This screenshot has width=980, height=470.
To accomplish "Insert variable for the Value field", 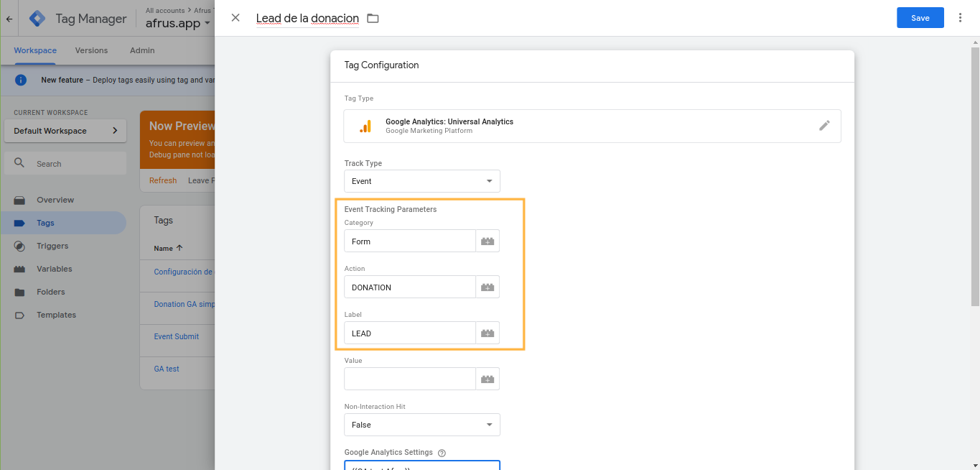I will tap(487, 379).
